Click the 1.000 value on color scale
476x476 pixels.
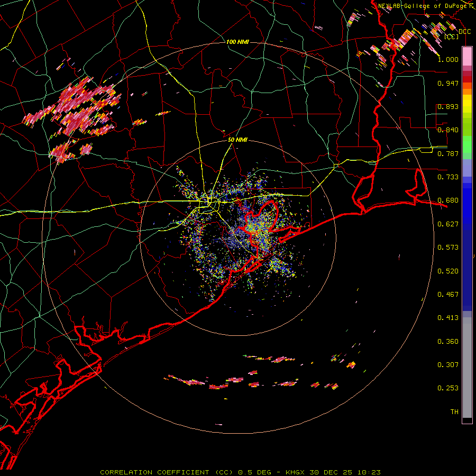pyautogui.click(x=448, y=59)
